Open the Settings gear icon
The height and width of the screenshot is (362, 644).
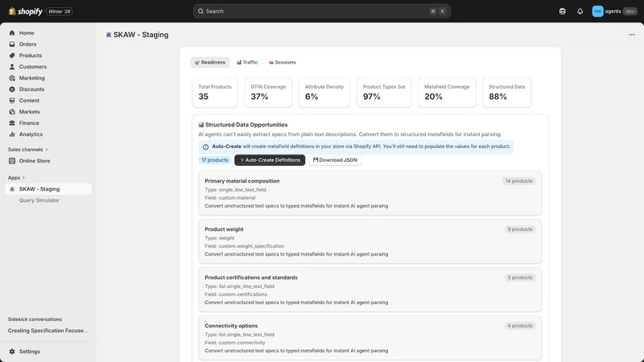pyautogui.click(x=12, y=352)
